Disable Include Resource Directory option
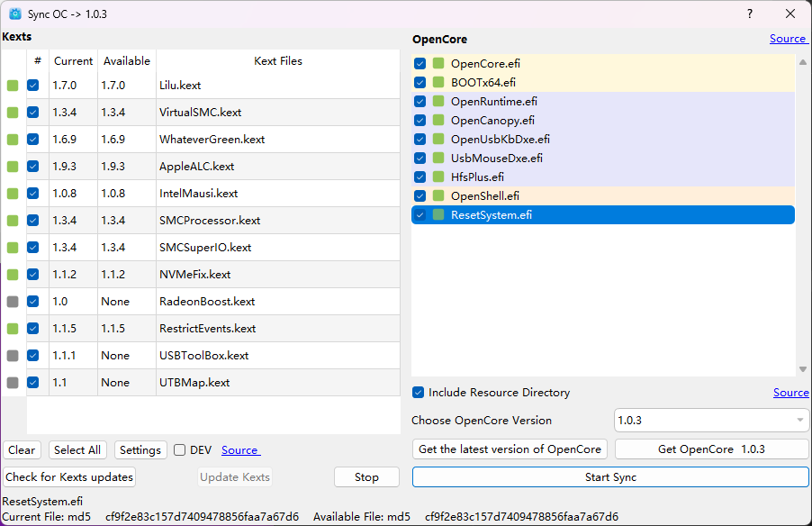812x526 pixels. tap(419, 393)
